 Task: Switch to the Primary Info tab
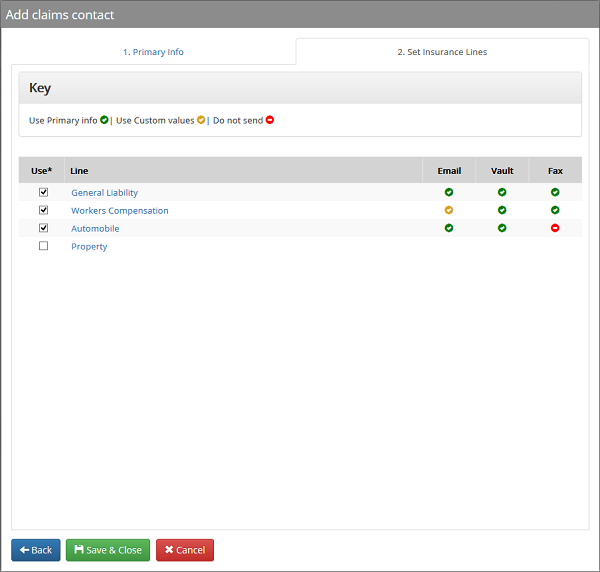[x=153, y=52]
